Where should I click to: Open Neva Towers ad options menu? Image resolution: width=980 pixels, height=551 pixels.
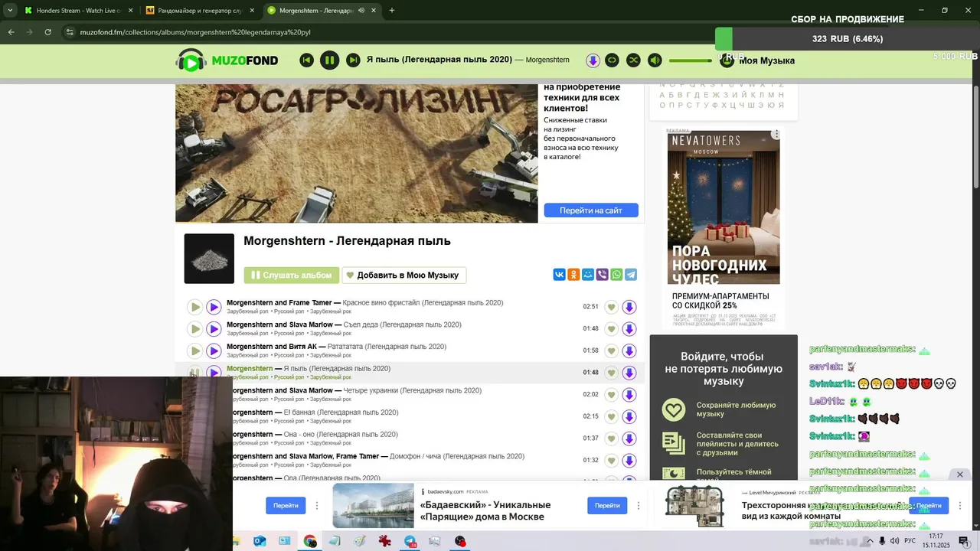coord(776,135)
